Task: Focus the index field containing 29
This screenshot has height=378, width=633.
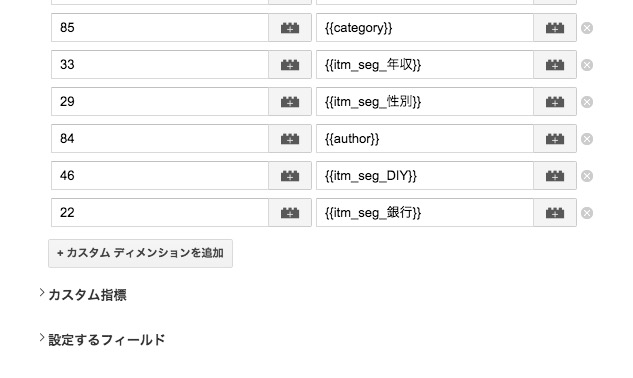Action: coord(160,102)
